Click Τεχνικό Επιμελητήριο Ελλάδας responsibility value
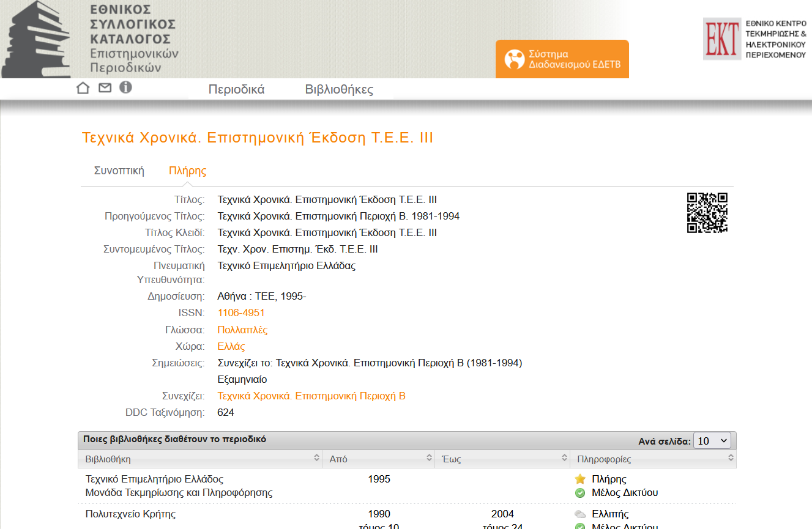This screenshot has width=812, height=529. coord(286,265)
